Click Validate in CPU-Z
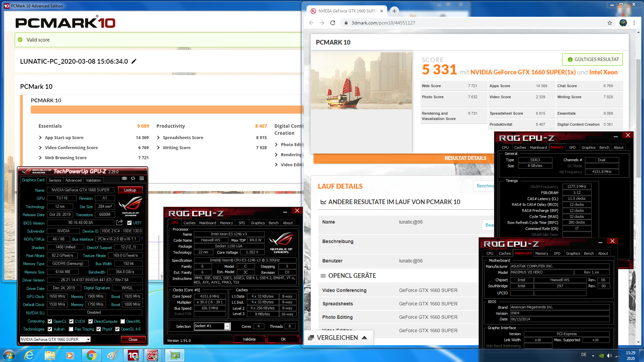Screen dimensions: 644x362 tap(249, 339)
